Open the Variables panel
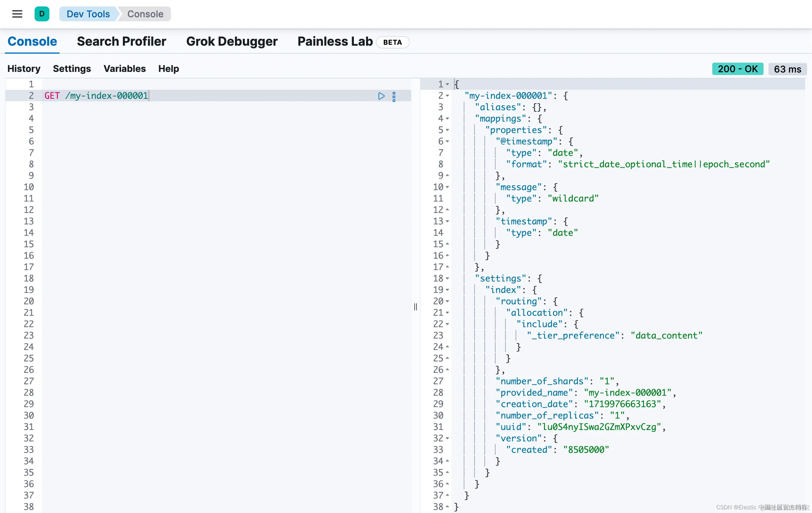812x513 pixels. (x=124, y=69)
